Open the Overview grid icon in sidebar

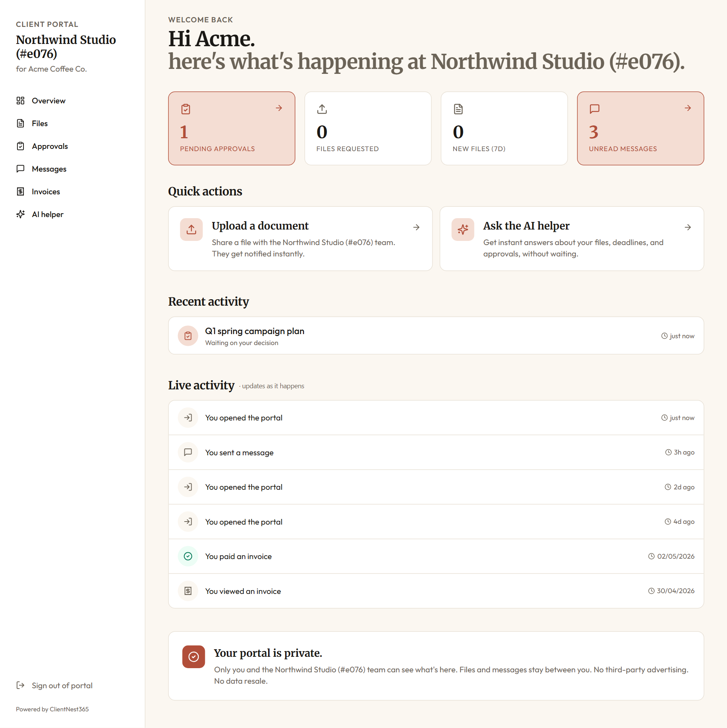tap(20, 101)
